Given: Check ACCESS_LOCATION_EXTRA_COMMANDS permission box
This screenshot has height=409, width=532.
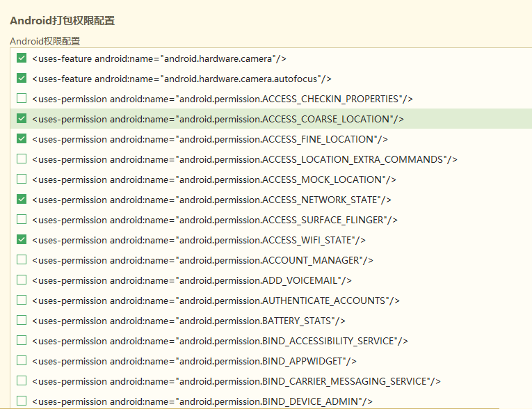Looking at the screenshot, I should pos(22,159).
